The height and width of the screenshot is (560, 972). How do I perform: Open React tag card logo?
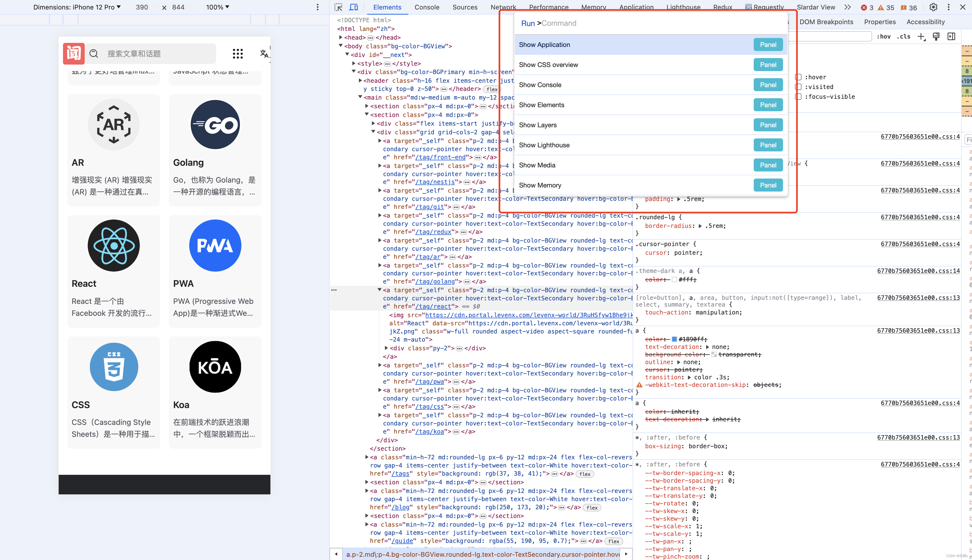[113, 245]
